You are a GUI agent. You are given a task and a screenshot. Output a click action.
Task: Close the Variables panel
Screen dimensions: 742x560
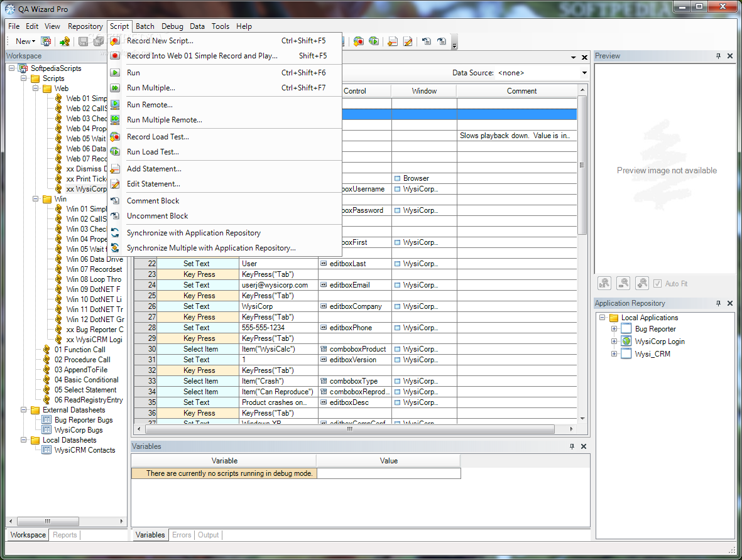(x=584, y=446)
